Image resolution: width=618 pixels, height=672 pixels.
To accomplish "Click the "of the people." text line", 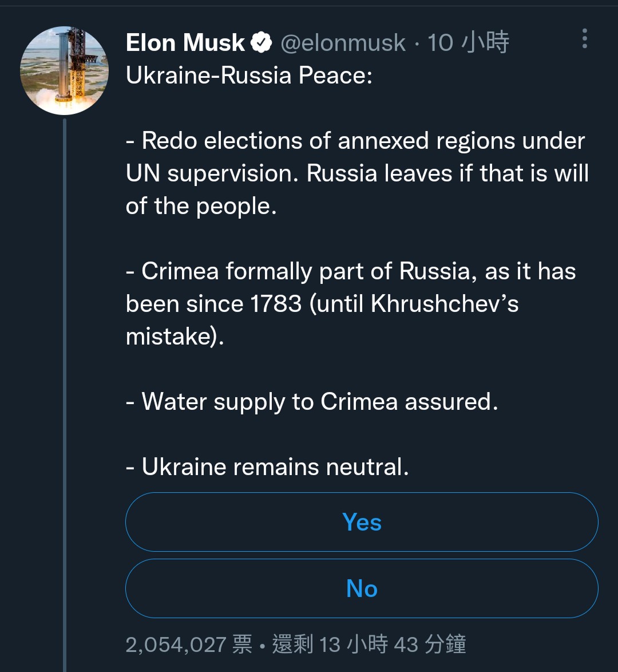I will point(201,206).
